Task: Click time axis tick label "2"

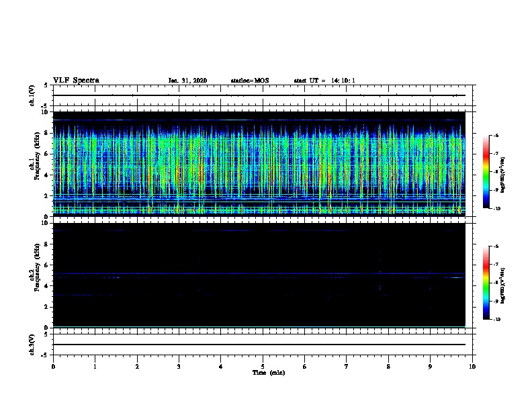Action: 137,367
